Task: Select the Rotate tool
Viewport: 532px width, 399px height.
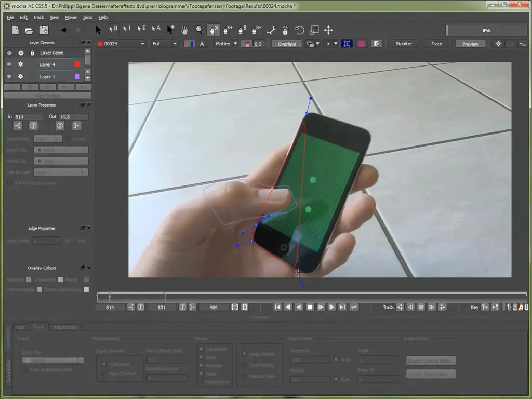Action: click(x=300, y=30)
